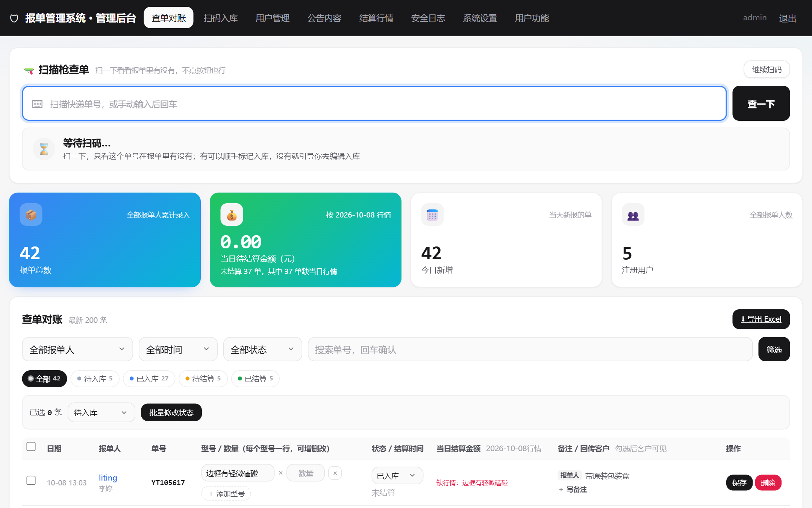
Task: Open reporter liting link
Action: point(108,478)
